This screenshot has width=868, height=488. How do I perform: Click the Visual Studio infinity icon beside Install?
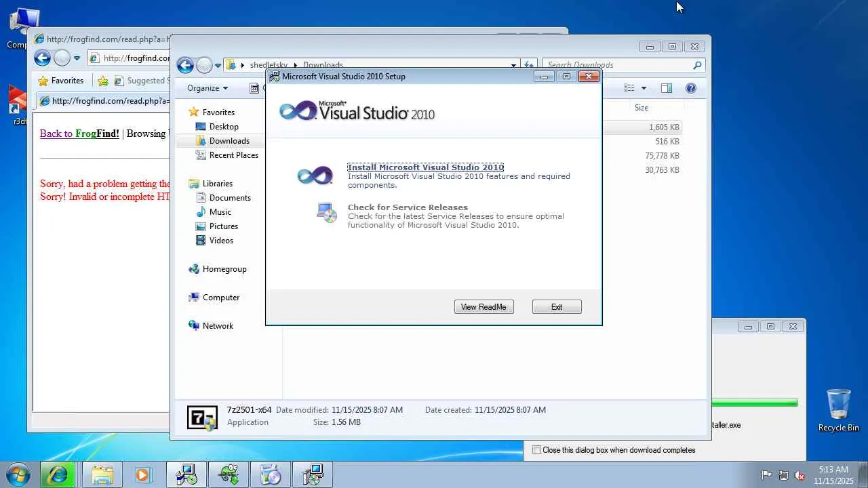coord(315,176)
